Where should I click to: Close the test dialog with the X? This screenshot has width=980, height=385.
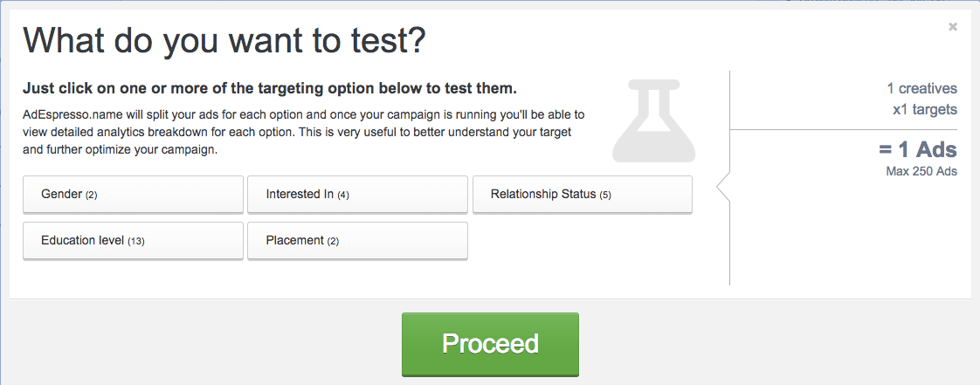[953, 27]
